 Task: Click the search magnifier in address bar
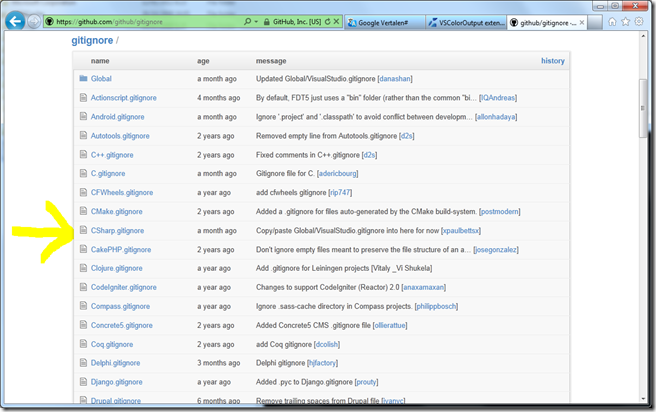247,21
